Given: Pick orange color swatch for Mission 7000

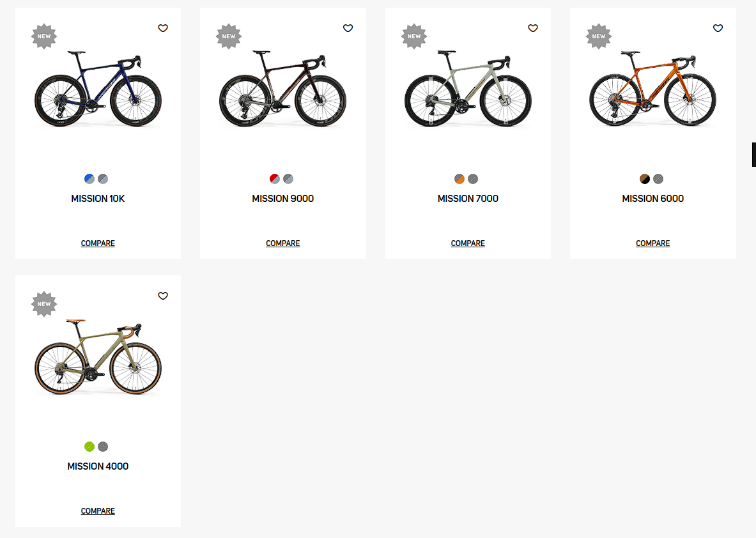Looking at the screenshot, I should click(459, 179).
